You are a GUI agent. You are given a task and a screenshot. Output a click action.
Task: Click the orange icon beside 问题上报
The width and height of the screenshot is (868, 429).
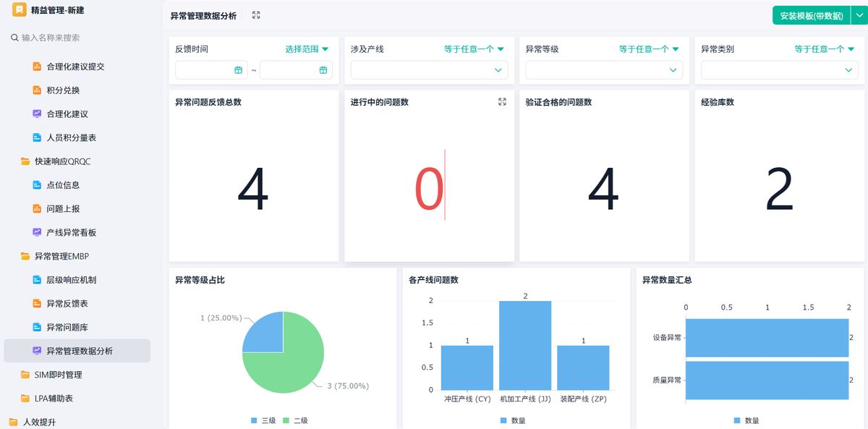(x=37, y=208)
